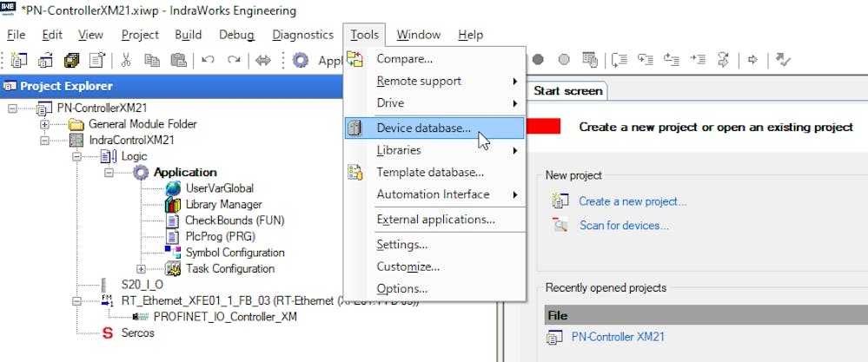Select Device database... menu entry
The width and height of the screenshot is (868, 362).
[x=434, y=128]
